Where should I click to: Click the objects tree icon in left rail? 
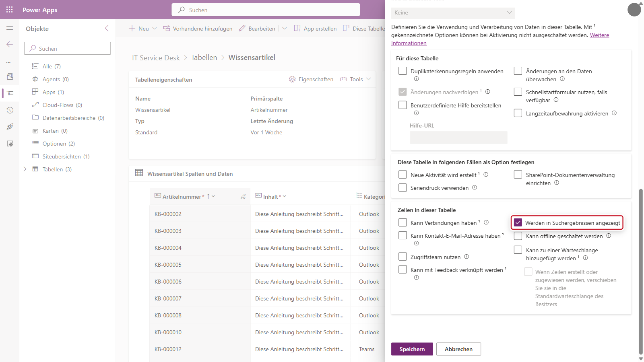(10, 93)
